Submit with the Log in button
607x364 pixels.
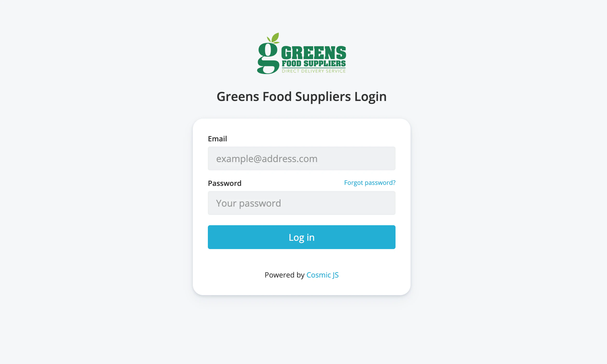click(x=302, y=237)
